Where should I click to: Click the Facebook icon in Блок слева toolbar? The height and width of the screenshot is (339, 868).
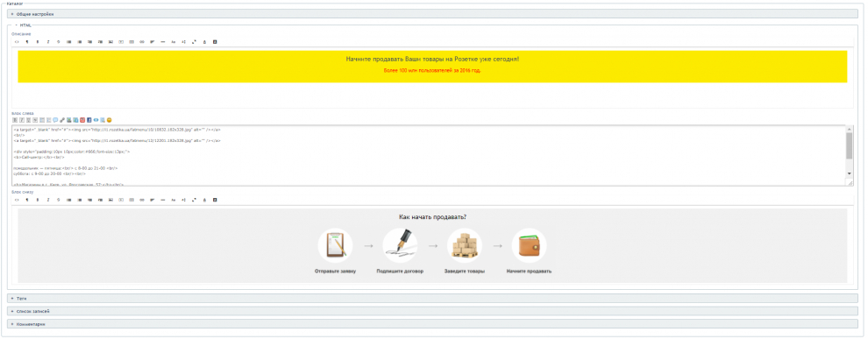(89, 120)
